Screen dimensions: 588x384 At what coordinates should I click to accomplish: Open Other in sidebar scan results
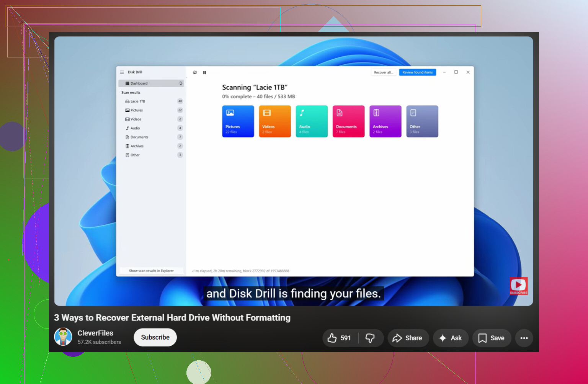[151, 155]
